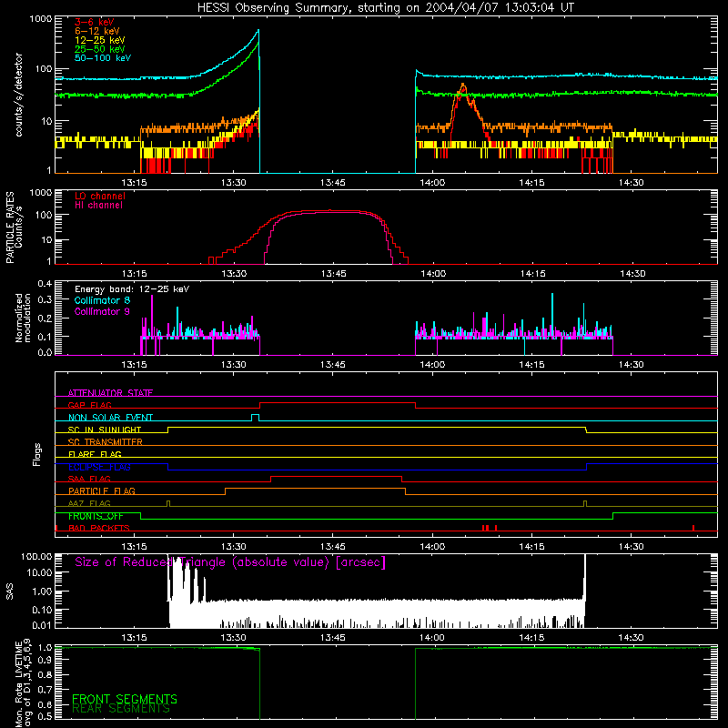Click the Normalized modulation axis title

[24, 318]
